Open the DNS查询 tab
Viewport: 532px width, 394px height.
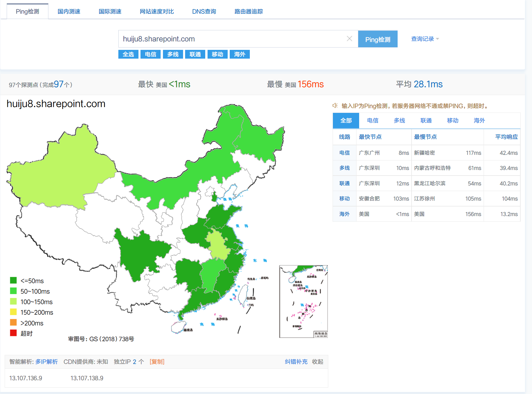pos(204,11)
